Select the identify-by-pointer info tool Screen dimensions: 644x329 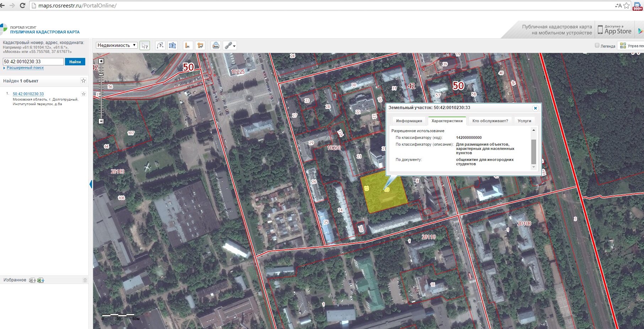pyautogui.click(x=145, y=45)
